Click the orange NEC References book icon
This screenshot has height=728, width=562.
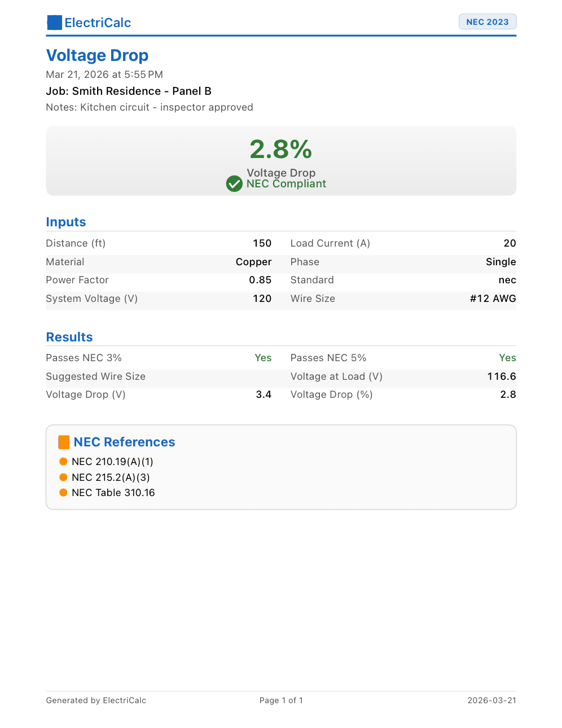tap(64, 442)
